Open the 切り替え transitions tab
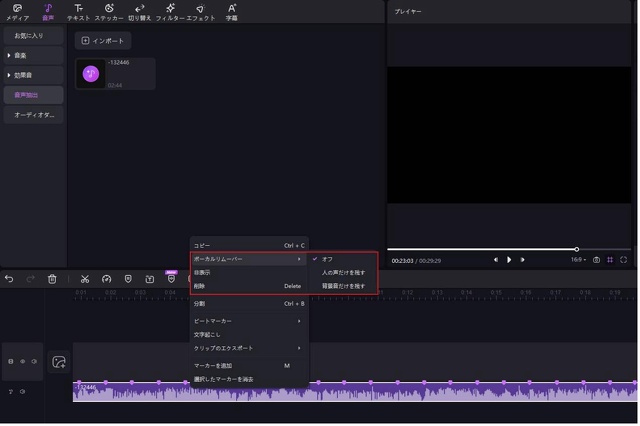 (x=140, y=12)
